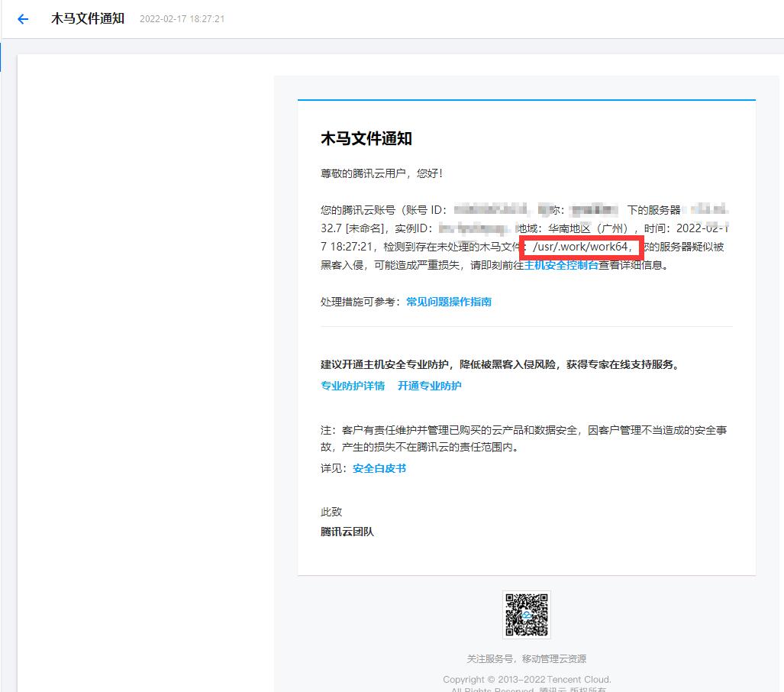
Task: Open the 常见问题操作指南 link
Action: coord(449,302)
